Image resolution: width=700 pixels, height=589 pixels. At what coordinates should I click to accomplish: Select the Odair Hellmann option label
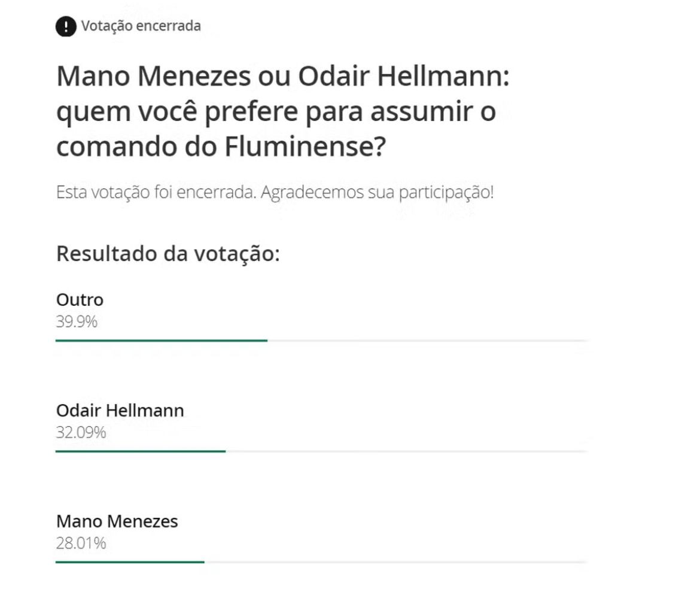click(120, 411)
